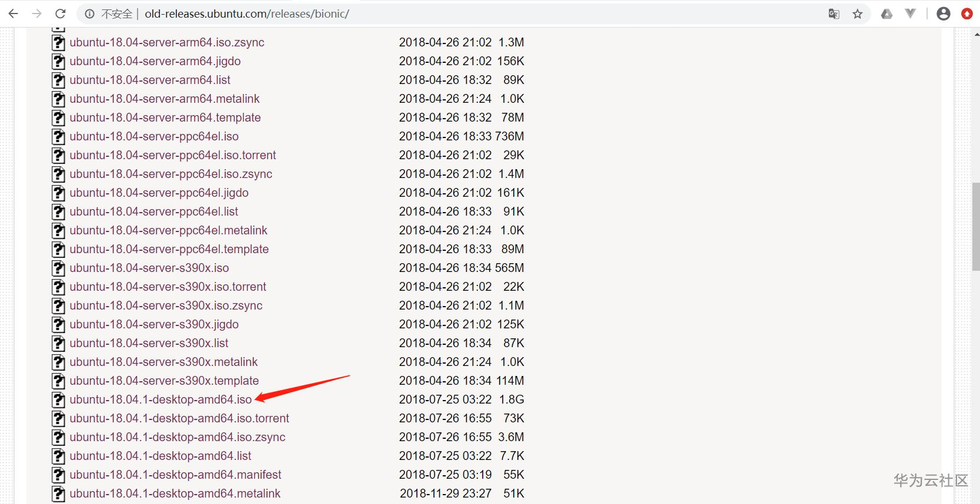The width and height of the screenshot is (980, 504).
Task: Open ubuntu-18.04-server-s390x.list link
Action: point(149,343)
